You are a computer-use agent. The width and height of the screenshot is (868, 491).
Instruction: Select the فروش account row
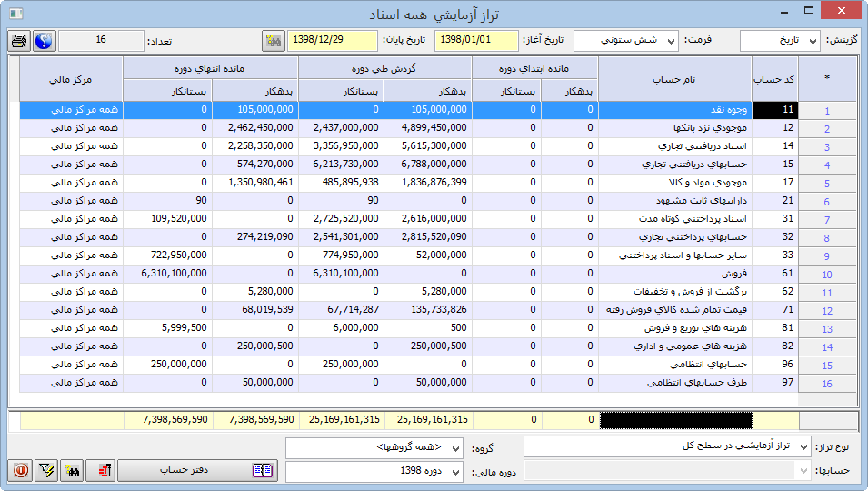coord(674,274)
